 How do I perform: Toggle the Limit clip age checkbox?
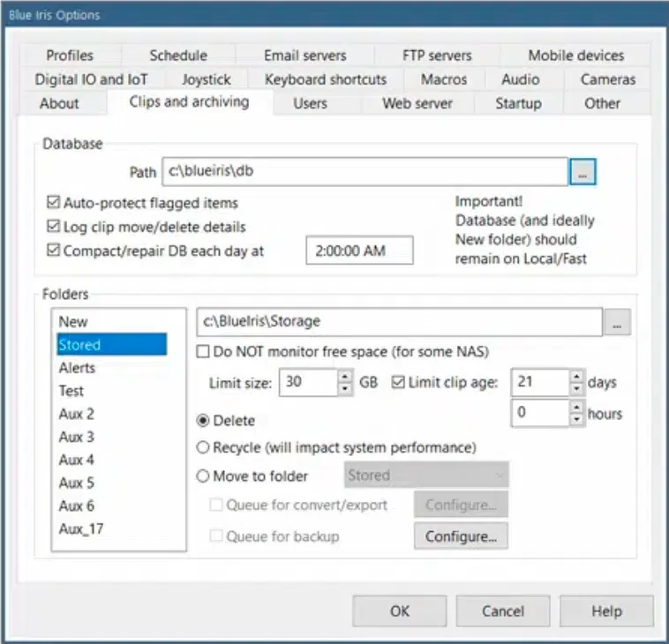[398, 383]
